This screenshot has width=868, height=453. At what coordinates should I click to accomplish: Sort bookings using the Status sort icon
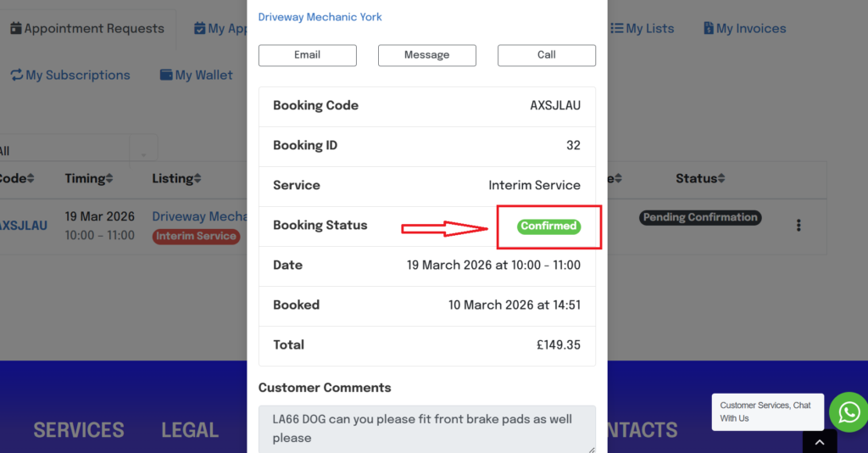point(721,179)
